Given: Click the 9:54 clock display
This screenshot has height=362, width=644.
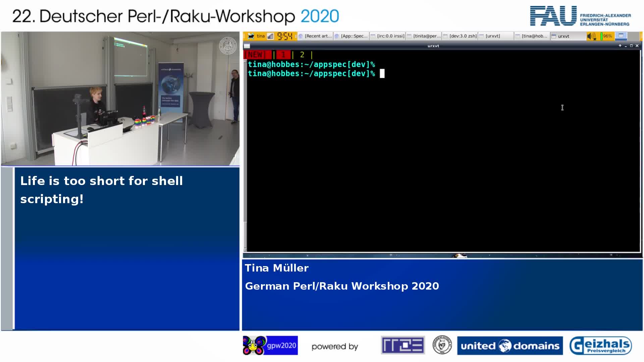Looking at the screenshot, I should pyautogui.click(x=285, y=36).
